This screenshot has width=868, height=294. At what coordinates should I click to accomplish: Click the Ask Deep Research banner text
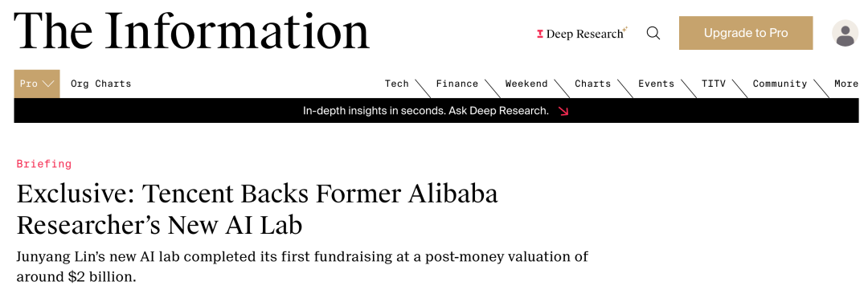click(426, 111)
